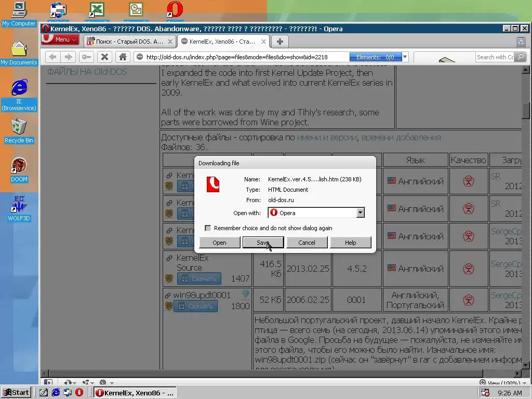532x399 pixels.
Task: Open the My Computer desktop icon
Action: [x=19, y=14]
